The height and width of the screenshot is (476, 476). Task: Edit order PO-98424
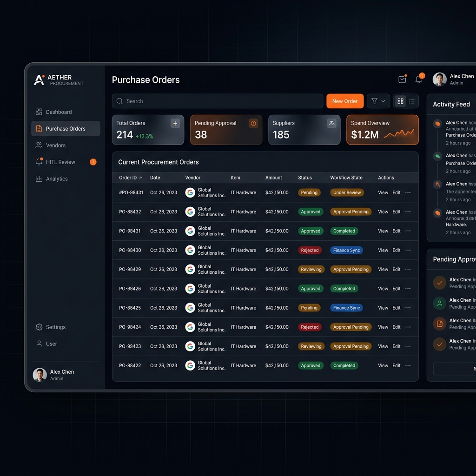396,327
